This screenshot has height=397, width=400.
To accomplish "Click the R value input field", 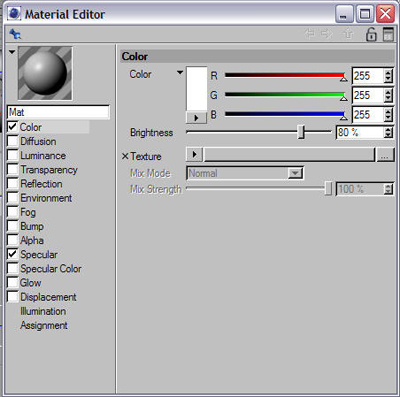I will click(368, 76).
